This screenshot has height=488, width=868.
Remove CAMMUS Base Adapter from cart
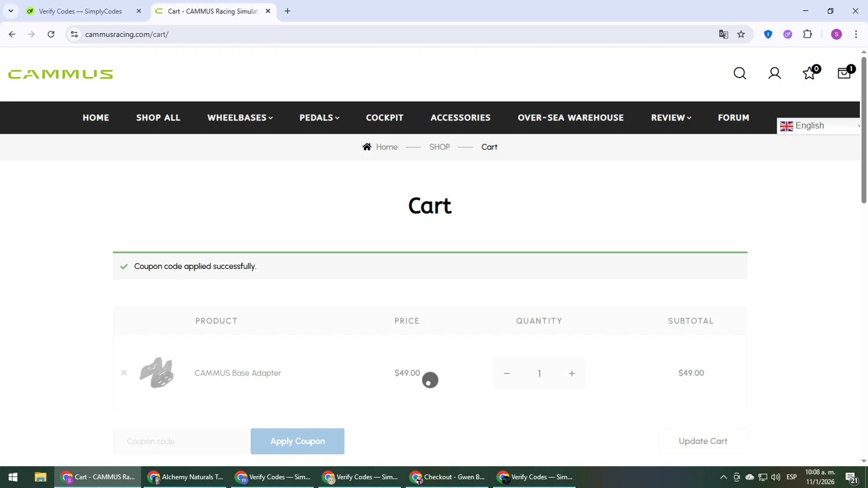pos(124,373)
